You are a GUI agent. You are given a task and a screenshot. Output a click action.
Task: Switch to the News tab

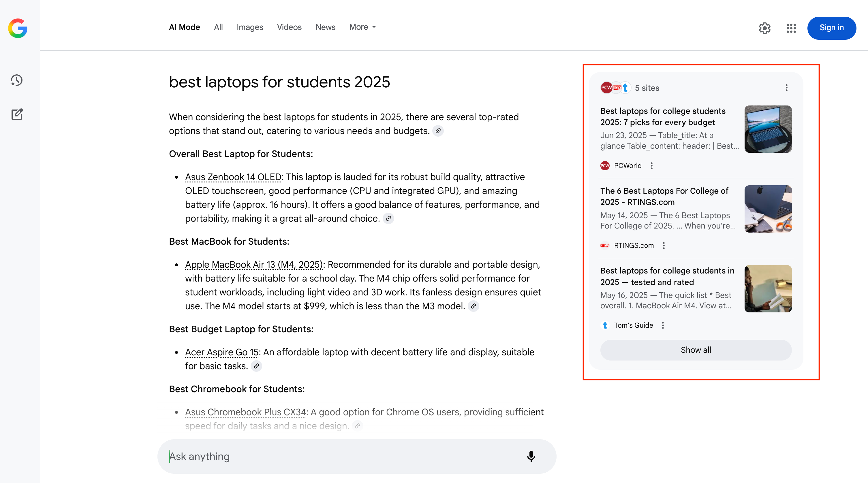[x=325, y=27]
